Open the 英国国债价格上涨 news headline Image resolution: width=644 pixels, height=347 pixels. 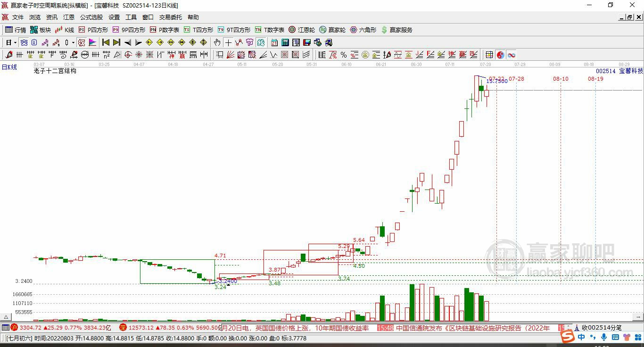[x=295, y=328]
